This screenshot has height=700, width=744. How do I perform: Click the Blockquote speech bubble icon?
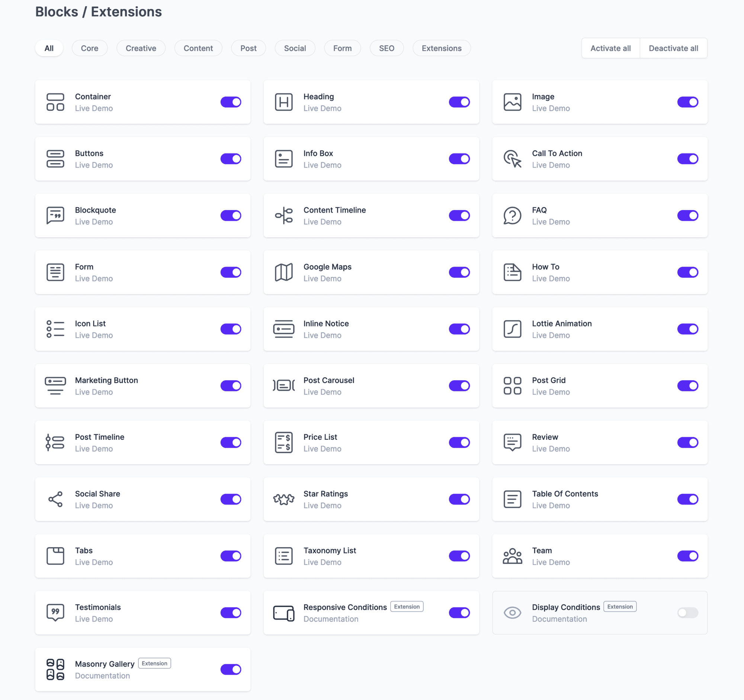point(55,216)
